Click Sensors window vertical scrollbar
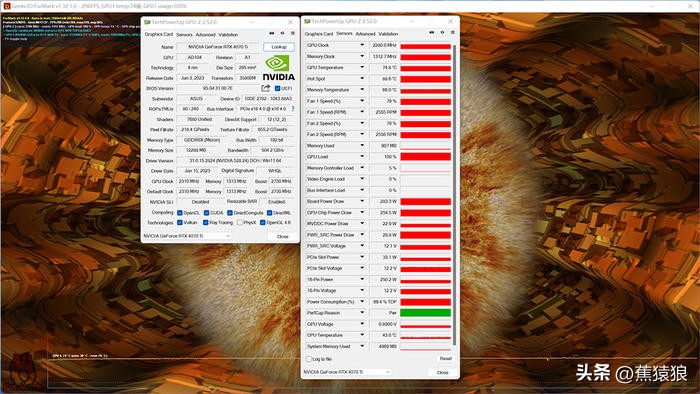 pyautogui.click(x=454, y=195)
